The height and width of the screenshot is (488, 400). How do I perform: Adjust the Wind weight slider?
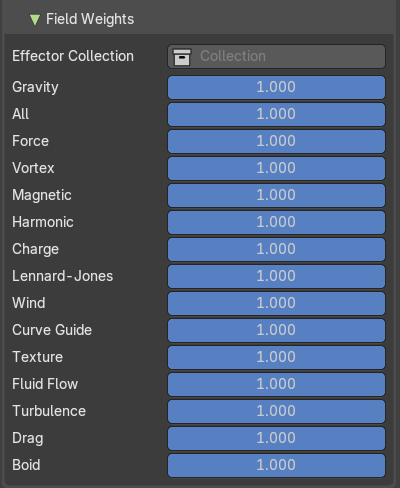276,303
